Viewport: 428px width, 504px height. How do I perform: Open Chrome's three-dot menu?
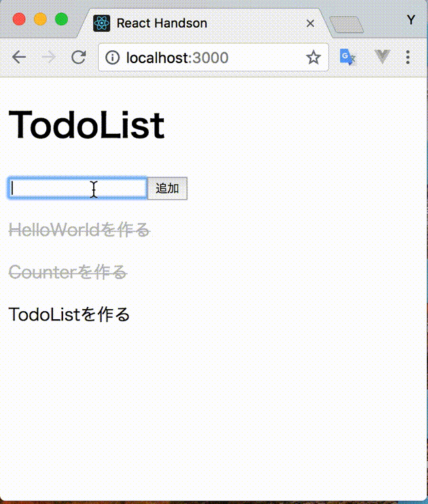408,57
